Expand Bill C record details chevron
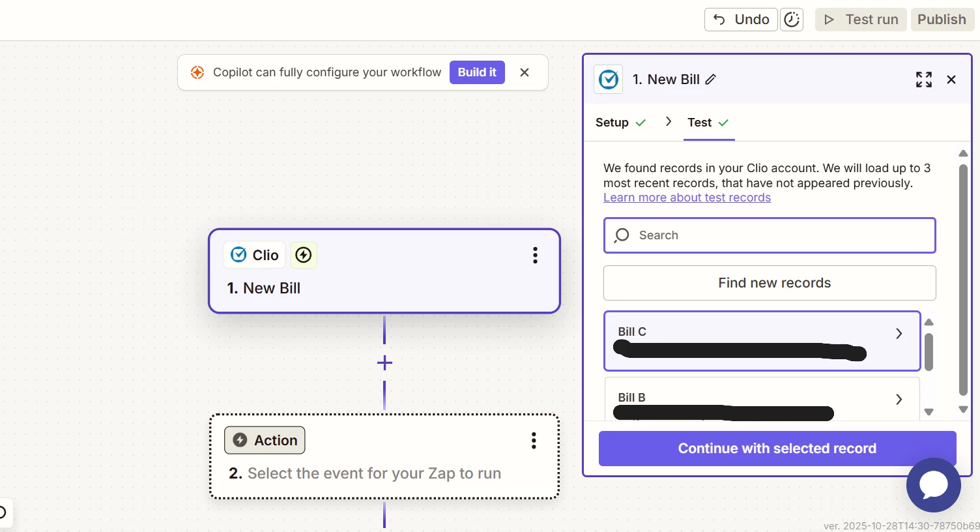Screen dimensions: 980x532 [899, 333]
